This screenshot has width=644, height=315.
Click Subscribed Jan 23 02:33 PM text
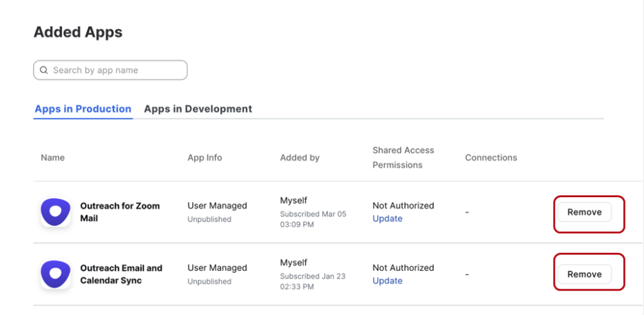pyautogui.click(x=313, y=281)
